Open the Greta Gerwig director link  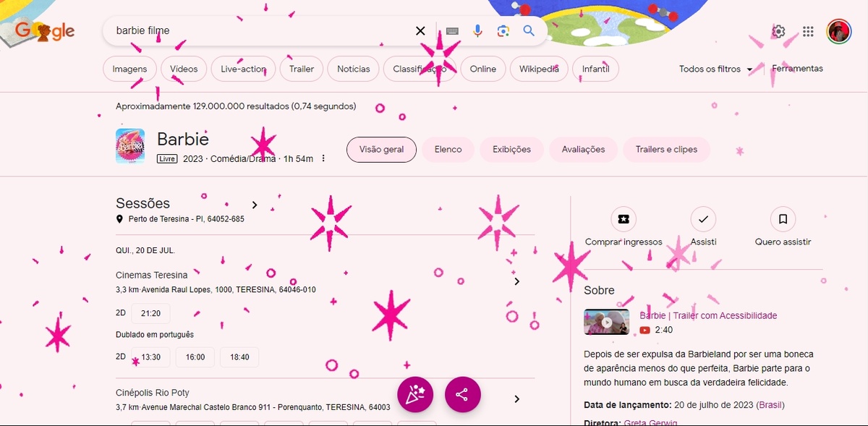pyautogui.click(x=652, y=422)
